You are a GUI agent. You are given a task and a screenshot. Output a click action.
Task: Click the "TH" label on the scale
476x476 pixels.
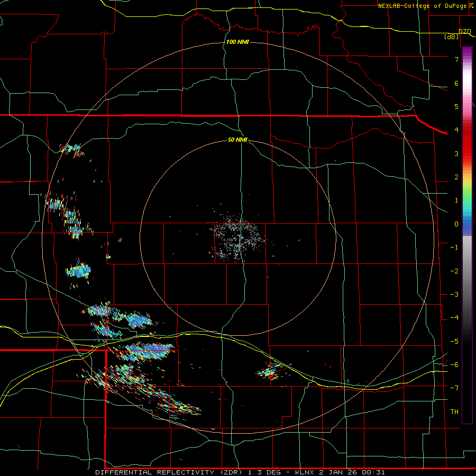[x=454, y=412]
